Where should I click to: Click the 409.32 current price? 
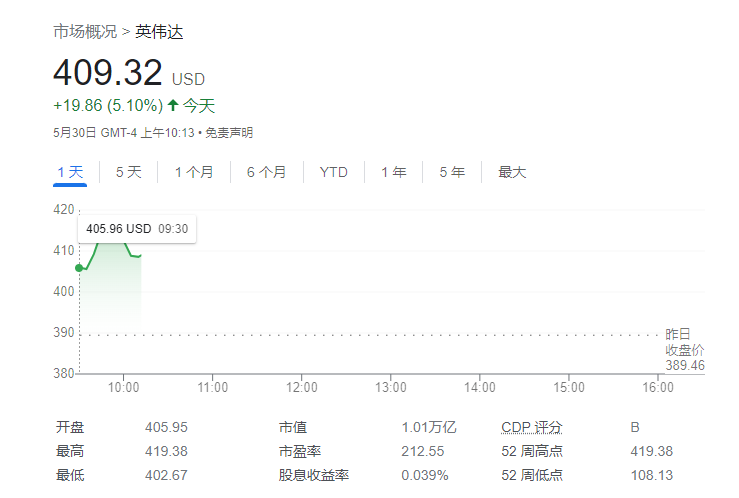tap(107, 73)
